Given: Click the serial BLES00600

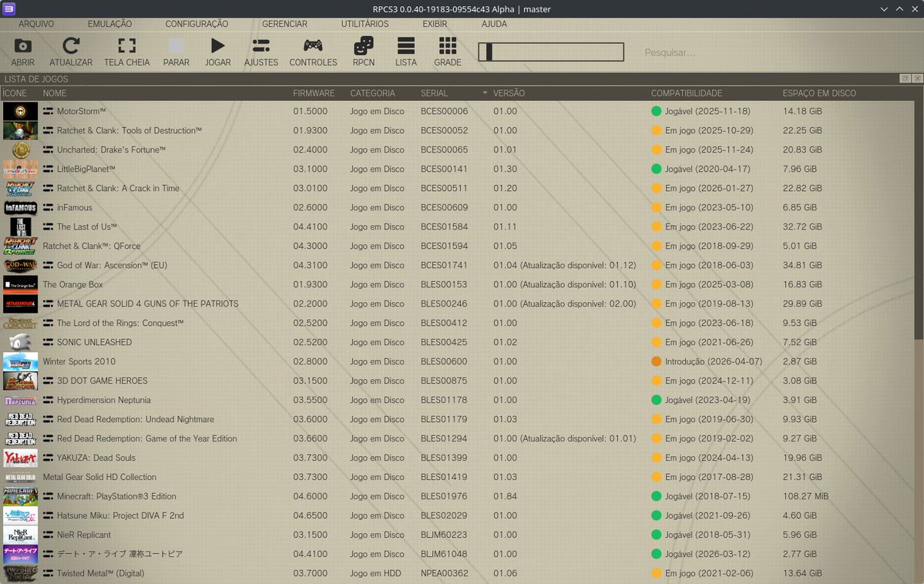Looking at the screenshot, I should [444, 362].
